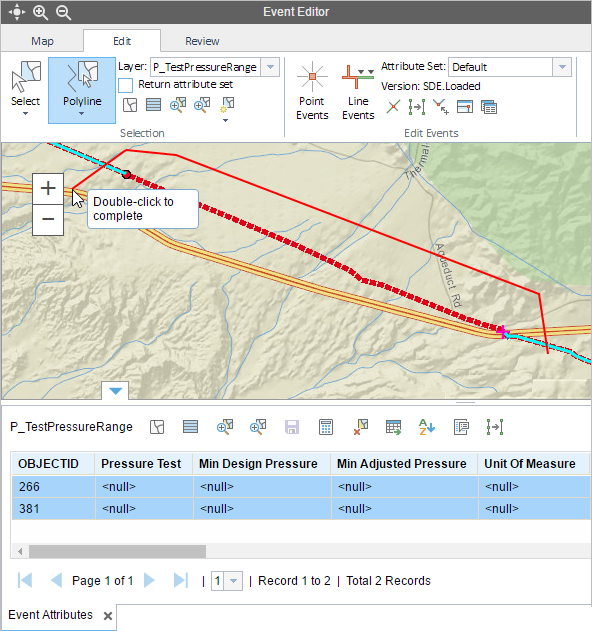Click the table's horizontal scrollbar thumb
The height and width of the screenshot is (631, 592).
click(x=117, y=551)
